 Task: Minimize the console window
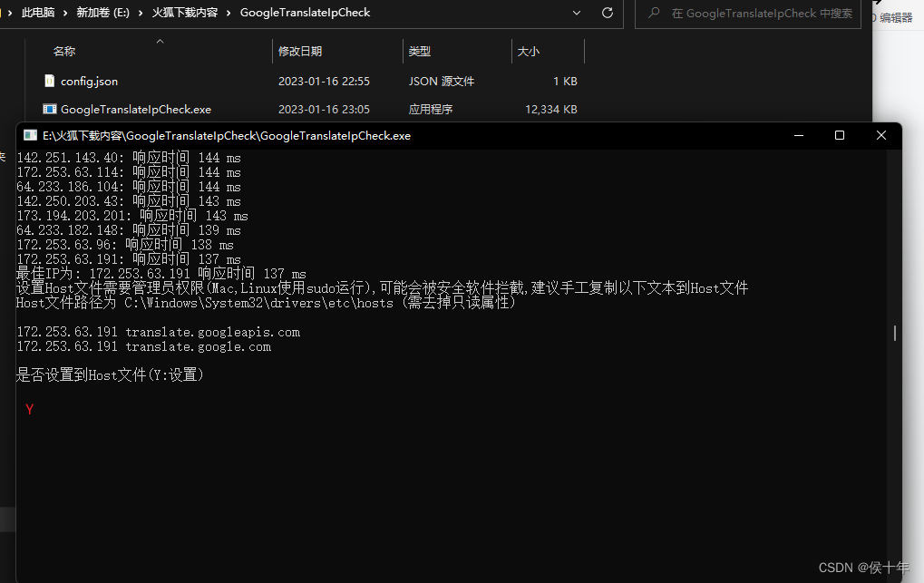click(799, 136)
